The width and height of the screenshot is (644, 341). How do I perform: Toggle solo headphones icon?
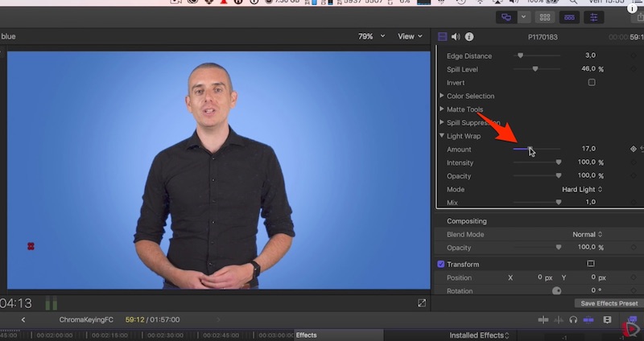point(573,319)
